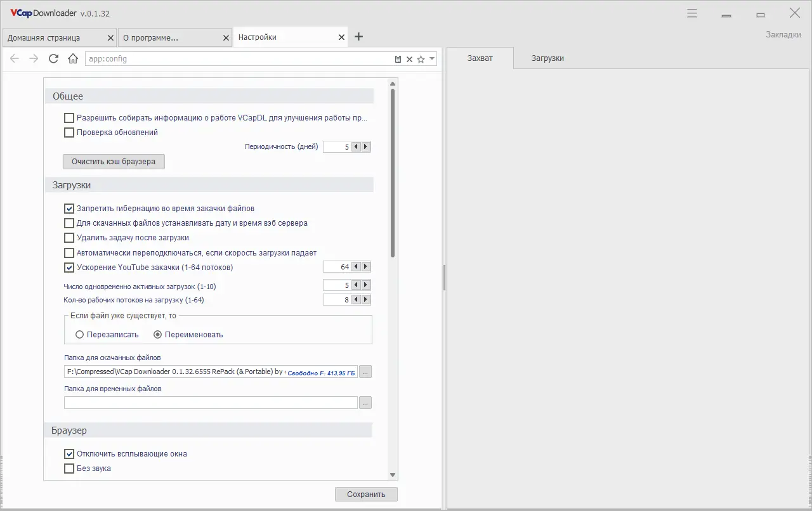Increase Периодичность (дней) value
The width and height of the screenshot is (812, 511).
(365, 147)
